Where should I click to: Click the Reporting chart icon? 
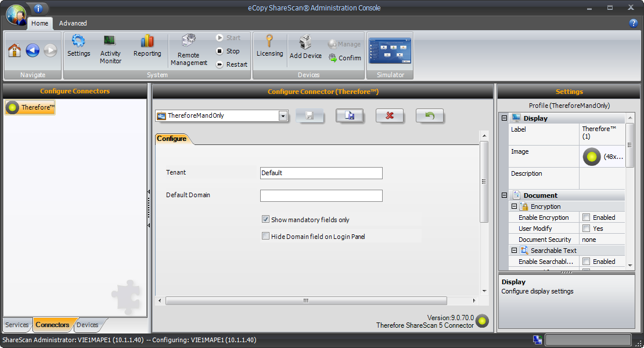coord(147,46)
